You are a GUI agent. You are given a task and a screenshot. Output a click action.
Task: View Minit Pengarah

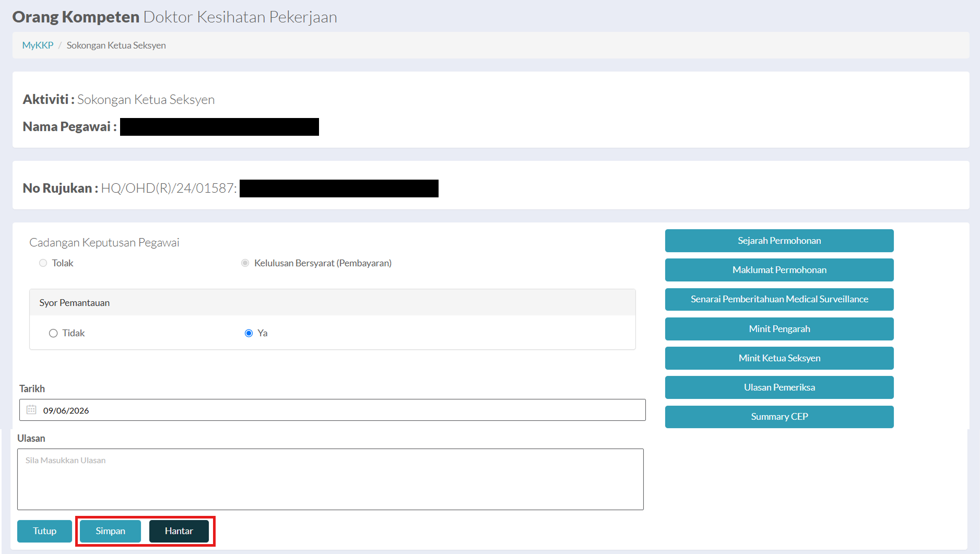tap(779, 329)
